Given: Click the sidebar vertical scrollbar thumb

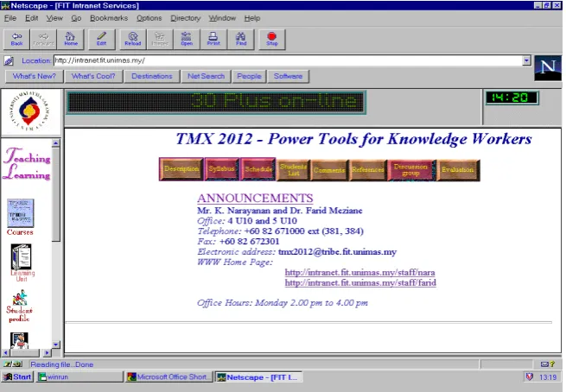Looking at the screenshot, I should [55, 194].
